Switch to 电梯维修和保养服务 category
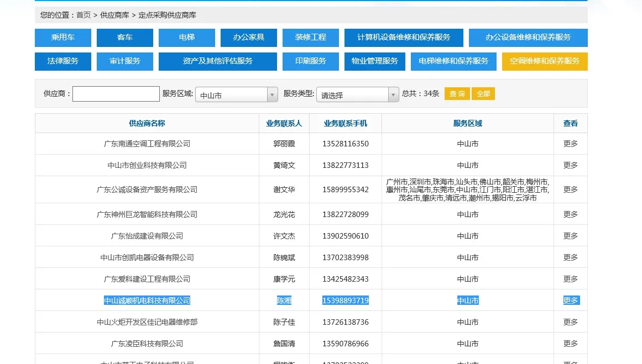 point(453,61)
